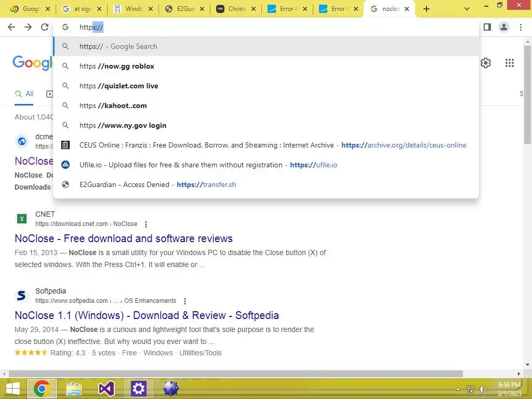Viewport: 532px width, 399px height.
Task: Show hidden system tray icons
Action: point(458,389)
